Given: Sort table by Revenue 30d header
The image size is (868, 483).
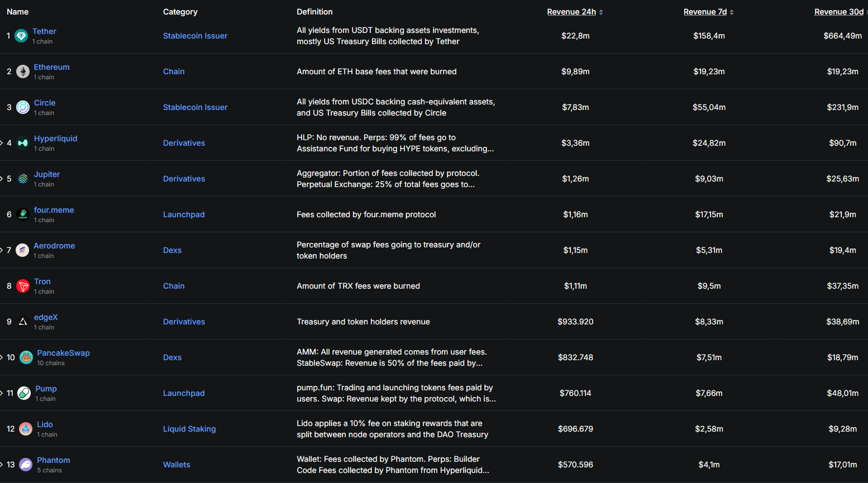Looking at the screenshot, I should pos(839,12).
